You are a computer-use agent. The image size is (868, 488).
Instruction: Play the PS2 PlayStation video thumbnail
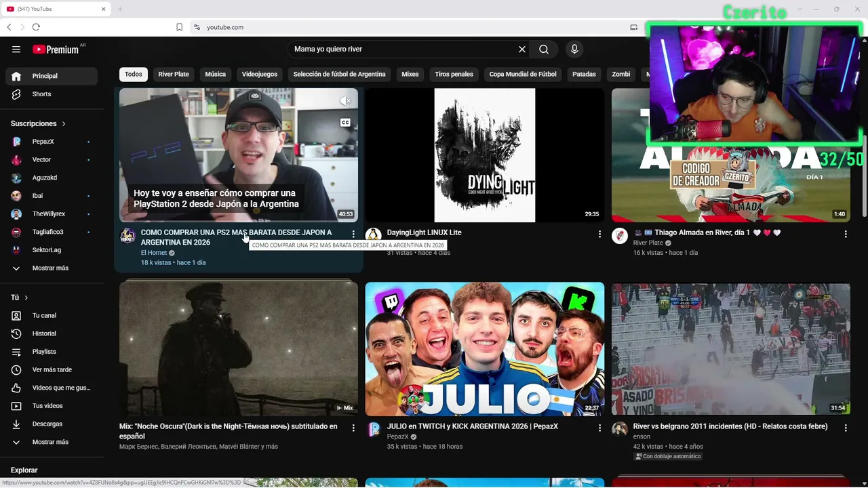(239, 155)
